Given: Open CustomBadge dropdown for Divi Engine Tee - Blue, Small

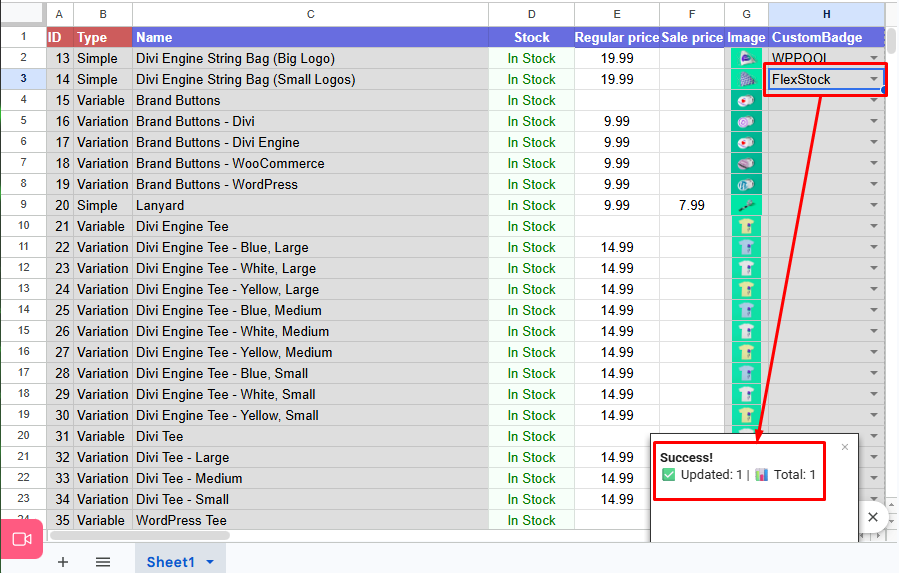Looking at the screenshot, I should (874, 373).
